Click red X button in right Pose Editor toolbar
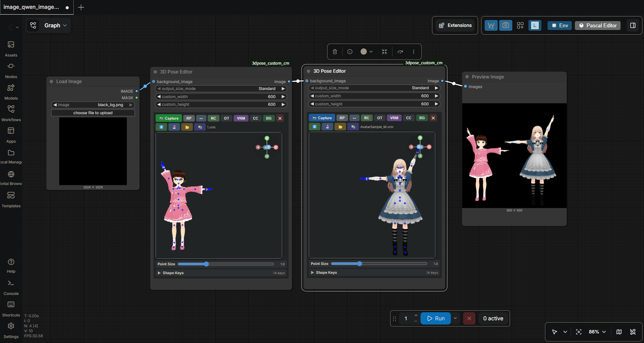 [x=433, y=118]
